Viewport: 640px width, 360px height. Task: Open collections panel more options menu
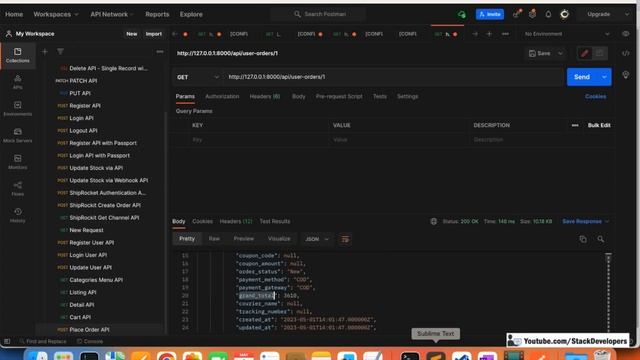point(160,52)
